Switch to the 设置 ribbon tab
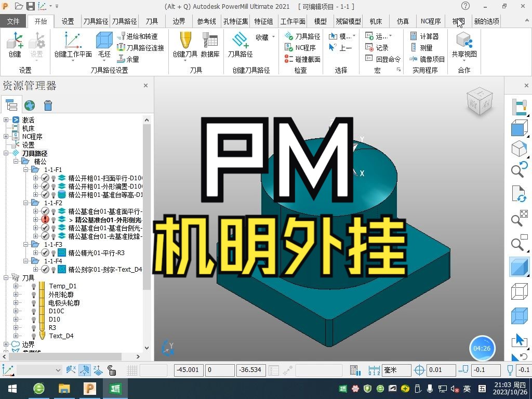The height and width of the screenshot is (399, 532). click(68, 21)
